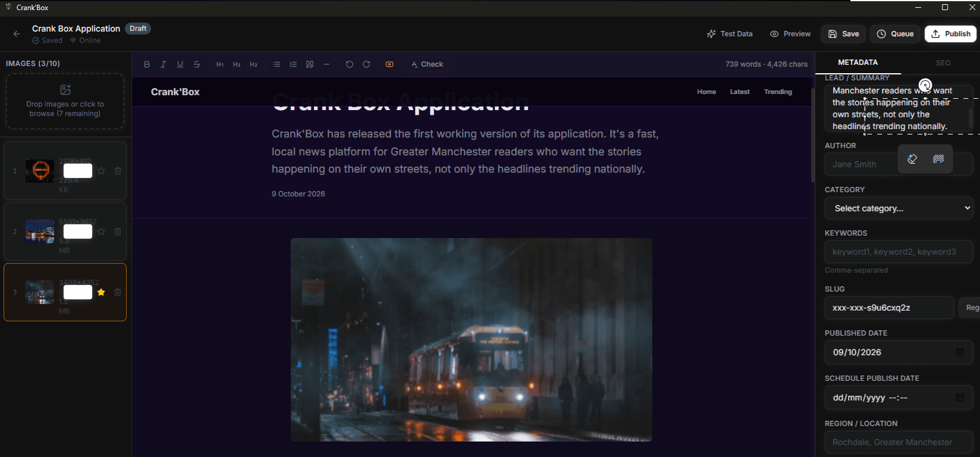The width and height of the screenshot is (980, 457).
Task: Click the Region / Location input field
Action: click(899, 442)
